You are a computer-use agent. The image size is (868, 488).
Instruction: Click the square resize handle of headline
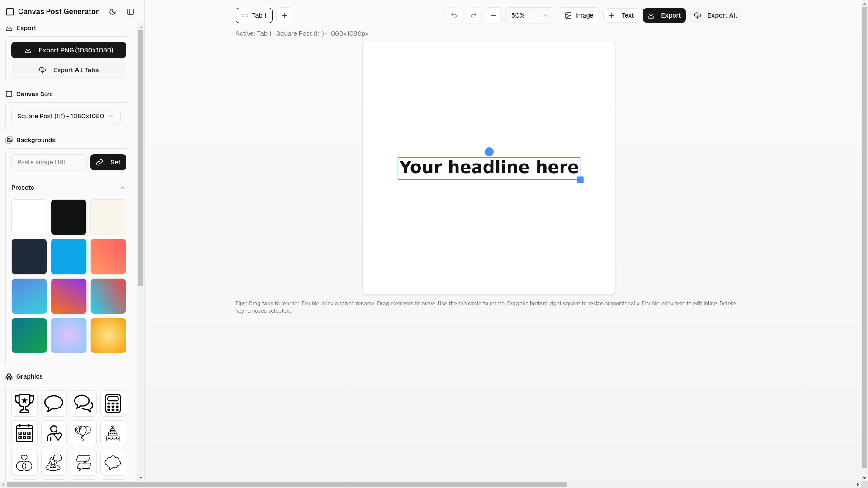580,180
